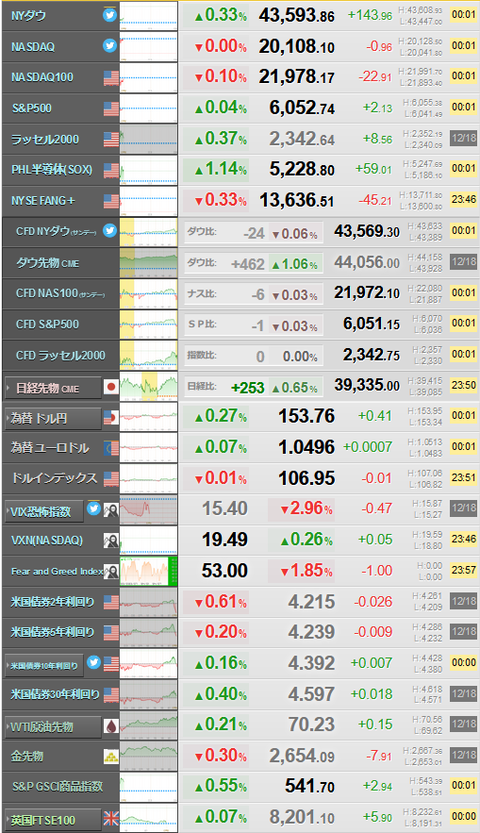Screen dimensions: 480x833
Task: Open the VIX恐怖指数 mini chart
Action: 149,509
